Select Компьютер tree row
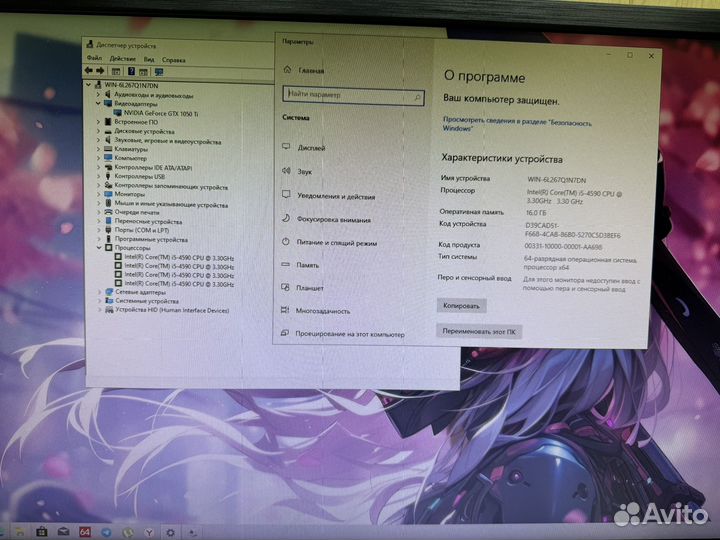720x540 pixels. pyautogui.click(x=125, y=158)
